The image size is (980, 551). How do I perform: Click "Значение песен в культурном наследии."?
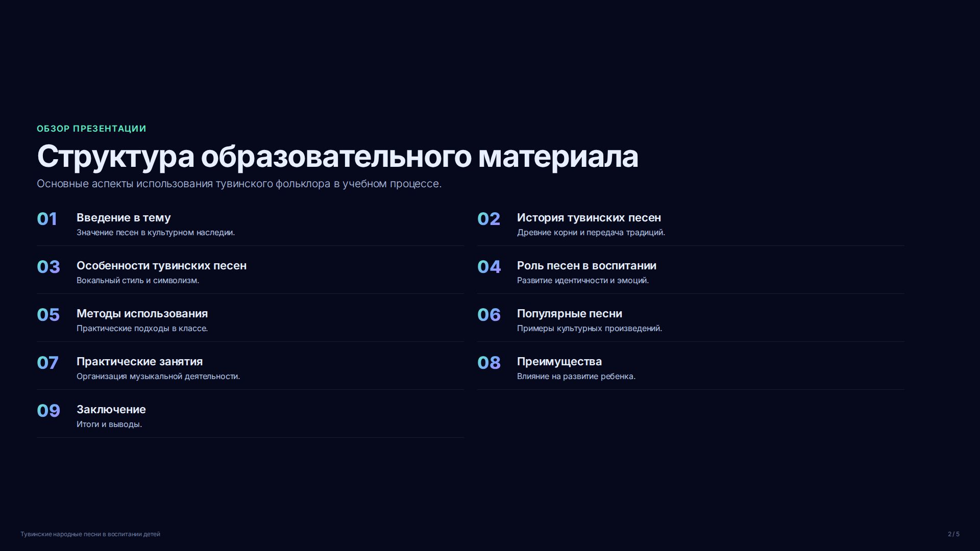[x=156, y=233]
